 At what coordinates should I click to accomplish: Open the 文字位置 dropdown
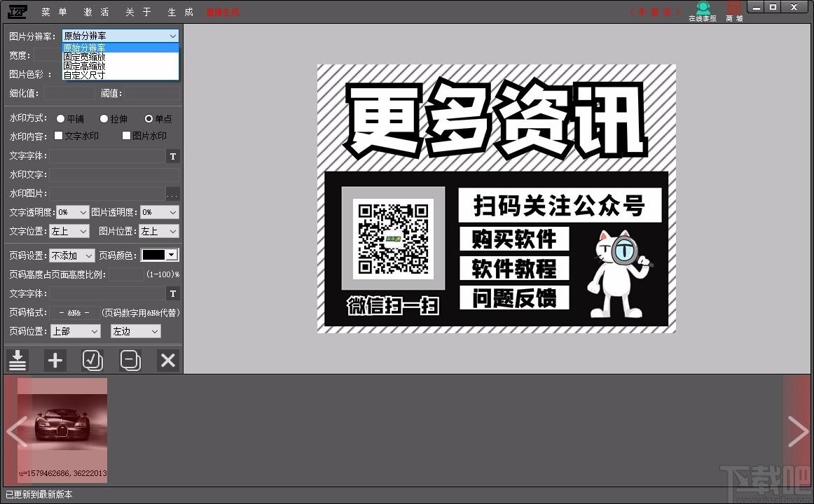click(69, 231)
